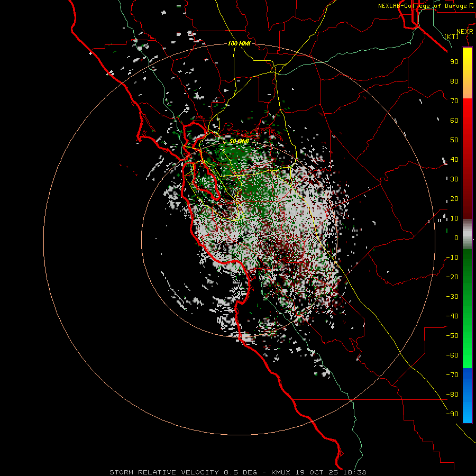Click the -20 value on the velocity scale
Screen dimensions: 476x476
[452, 277]
